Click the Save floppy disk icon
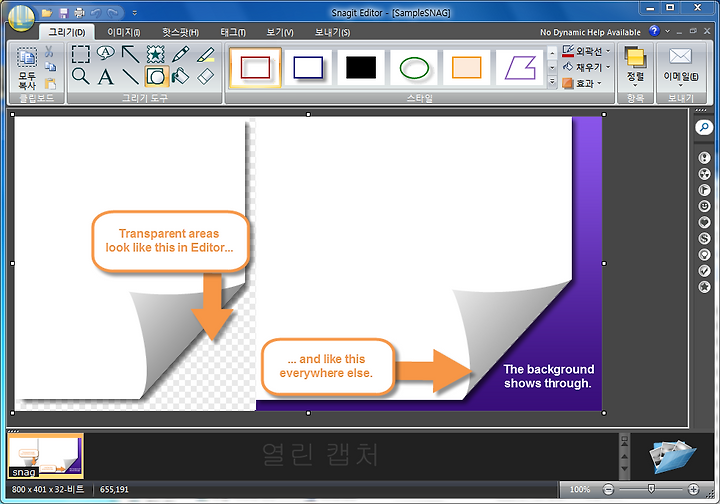 pos(63,13)
